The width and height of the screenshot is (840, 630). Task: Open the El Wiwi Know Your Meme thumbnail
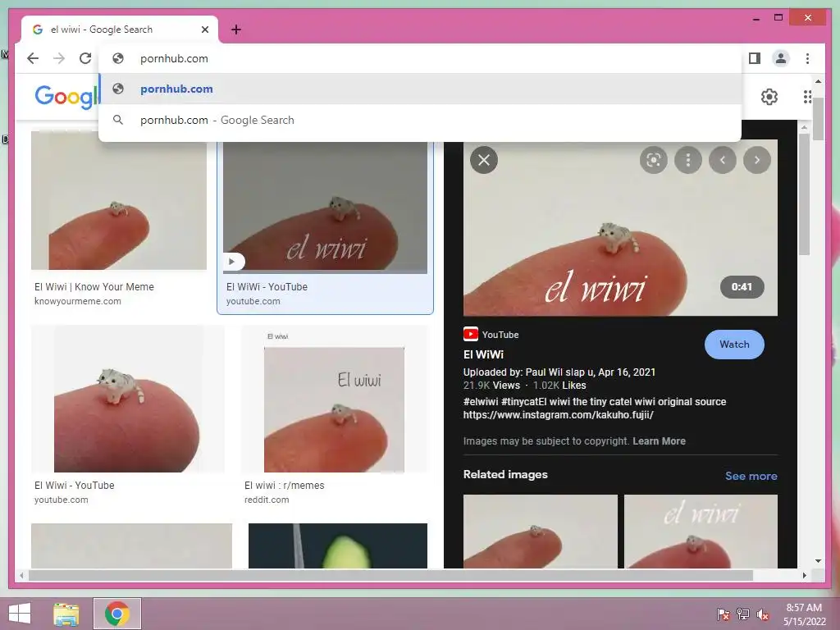point(119,200)
